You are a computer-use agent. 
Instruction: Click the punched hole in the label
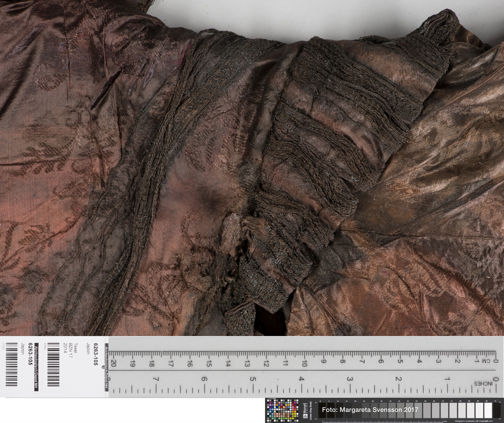pyautogui.click(x=104, y=367)
